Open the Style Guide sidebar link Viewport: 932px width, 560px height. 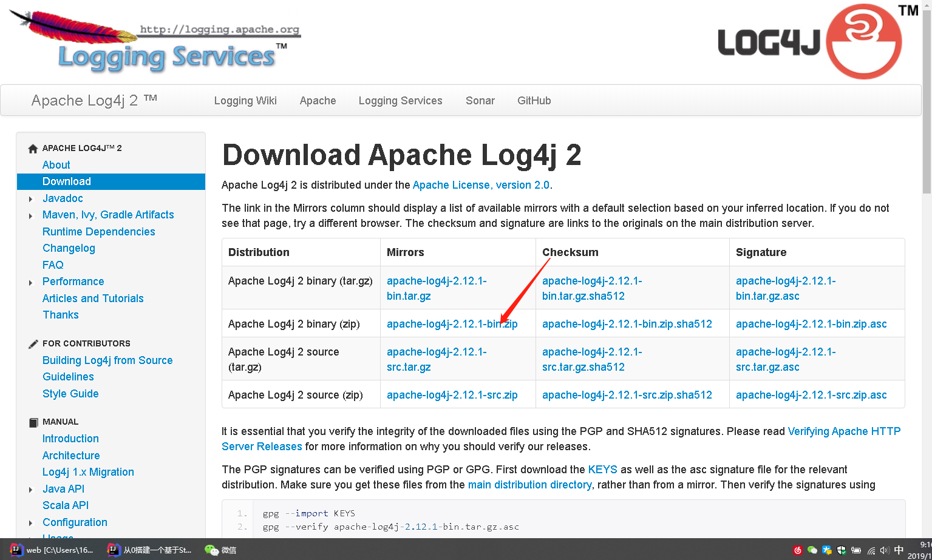[70, 394]
